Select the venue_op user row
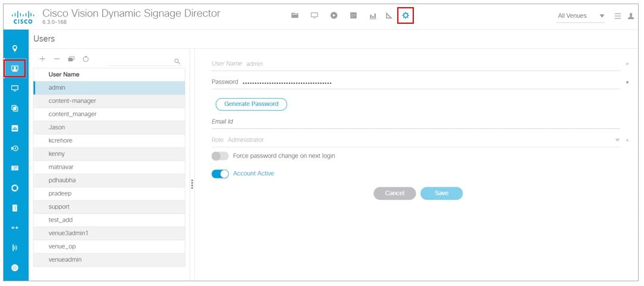The height and width of the screenshot is (286, 644). (109, 246)
